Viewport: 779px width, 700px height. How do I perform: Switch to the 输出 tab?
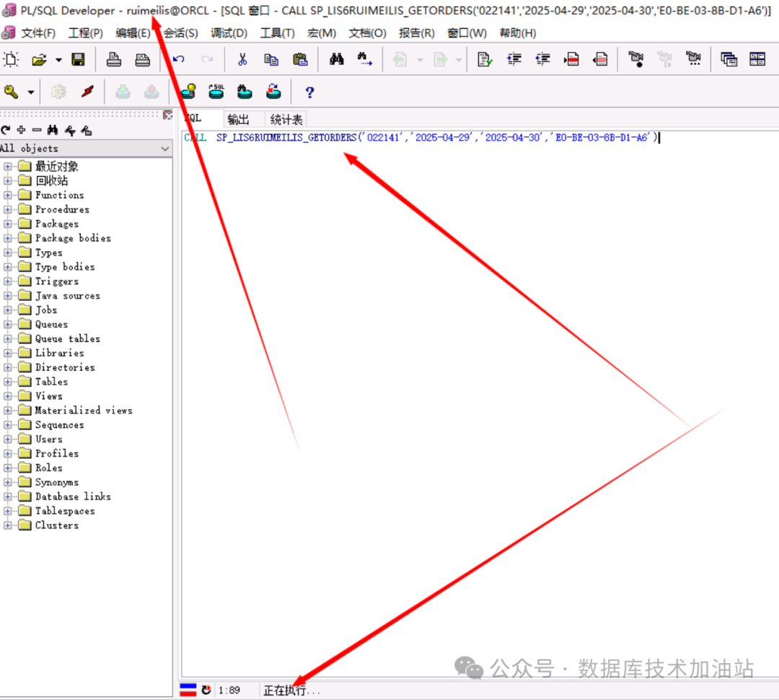[x=238, y=119]
